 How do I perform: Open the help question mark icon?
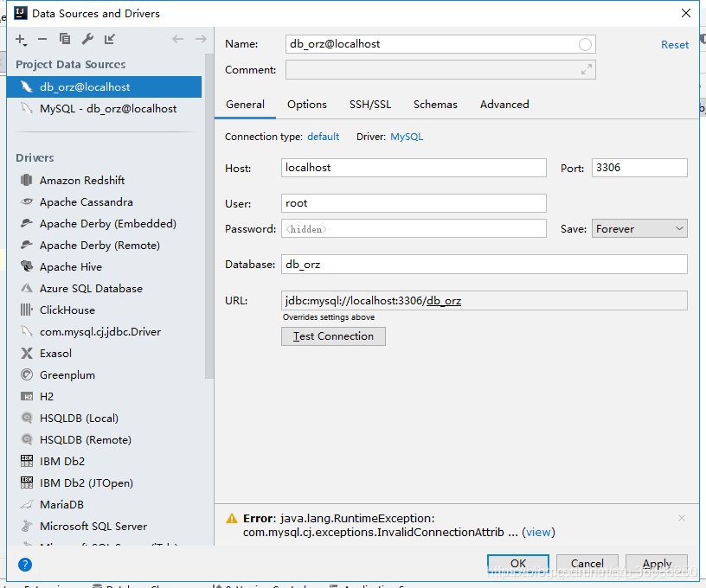pos(25,564)
